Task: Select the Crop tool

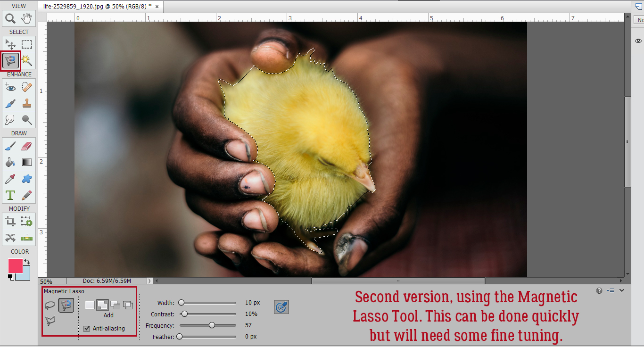Action: pos(10,221)
